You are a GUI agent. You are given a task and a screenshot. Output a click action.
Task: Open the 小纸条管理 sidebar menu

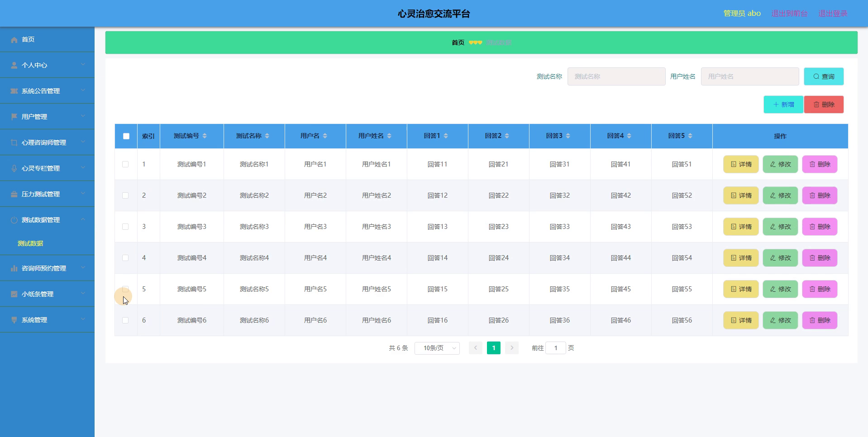point(47,294)
